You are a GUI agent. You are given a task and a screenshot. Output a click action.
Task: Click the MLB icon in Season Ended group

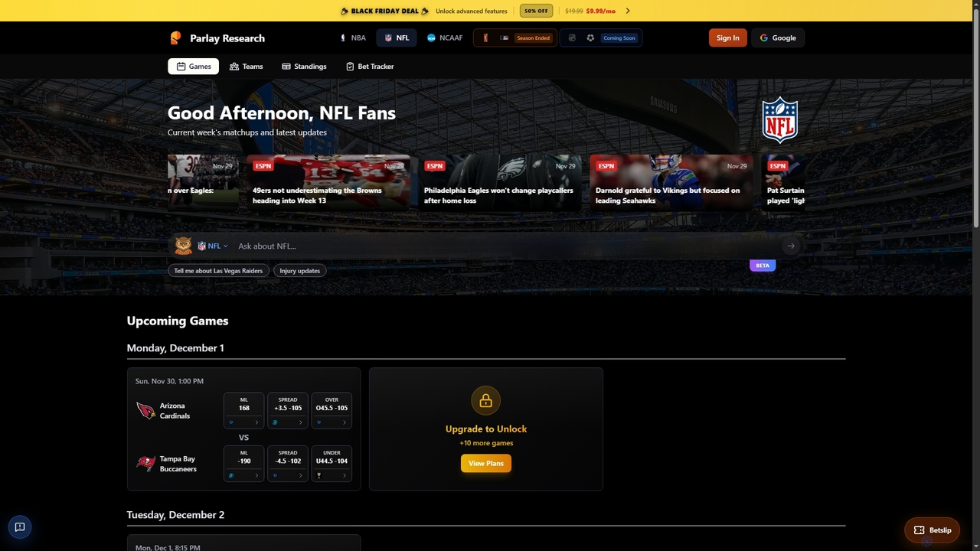(504, 37)
